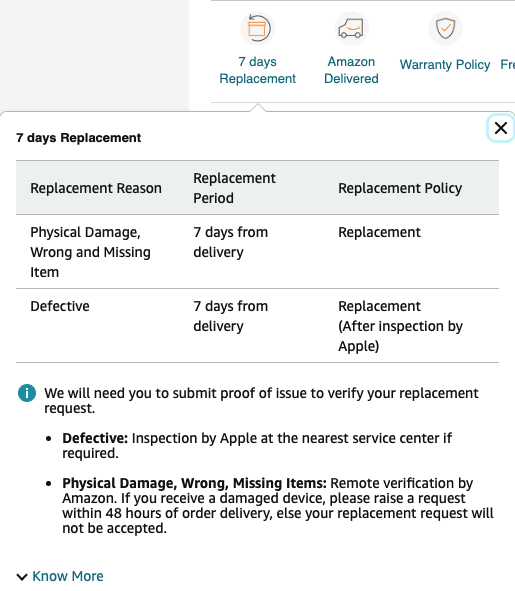The image size is (515, 591).
Task: Open the 7 days Replacement text link
Action: pos(258,70)
